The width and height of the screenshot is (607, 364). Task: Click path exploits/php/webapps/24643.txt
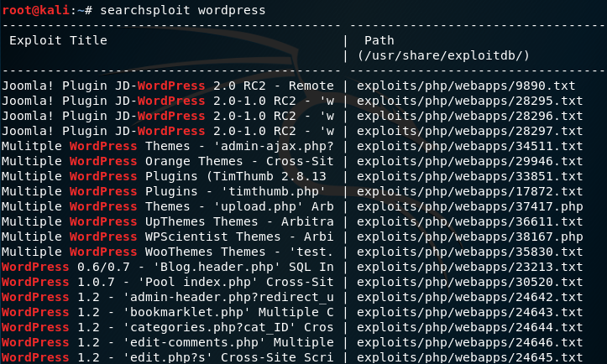click(469, 312)
